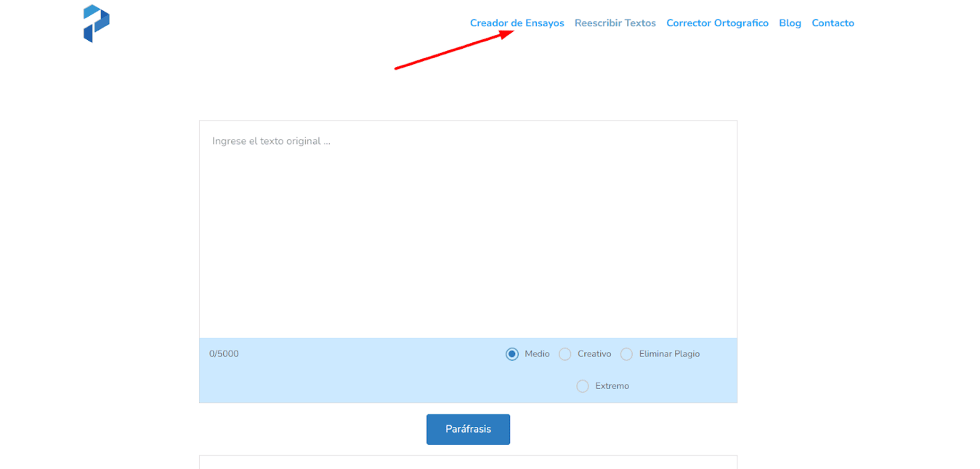Visit the Blog link
The image size is (980, 469).
point(790,23)
